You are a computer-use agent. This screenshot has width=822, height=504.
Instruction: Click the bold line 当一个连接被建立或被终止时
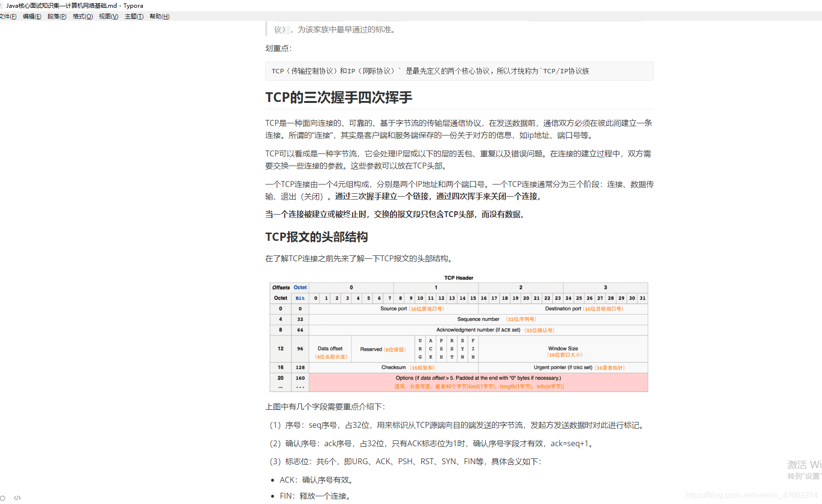coord(396,214)
